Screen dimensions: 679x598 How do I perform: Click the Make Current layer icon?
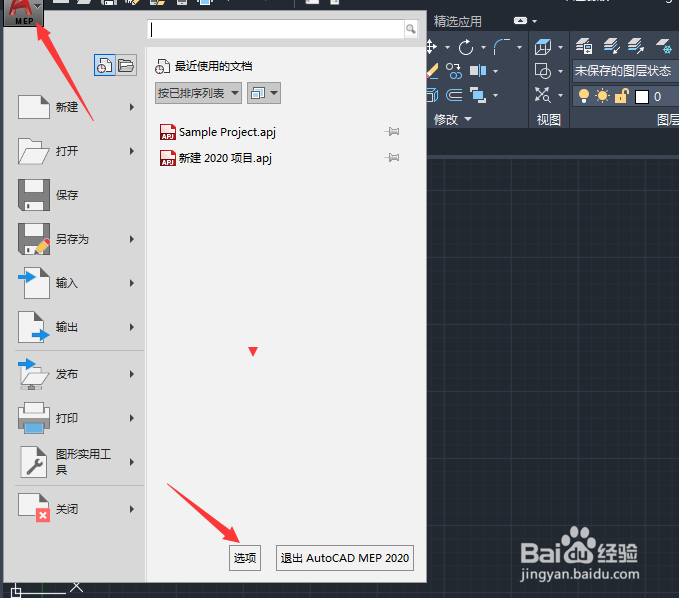click(x=611, y=45)
